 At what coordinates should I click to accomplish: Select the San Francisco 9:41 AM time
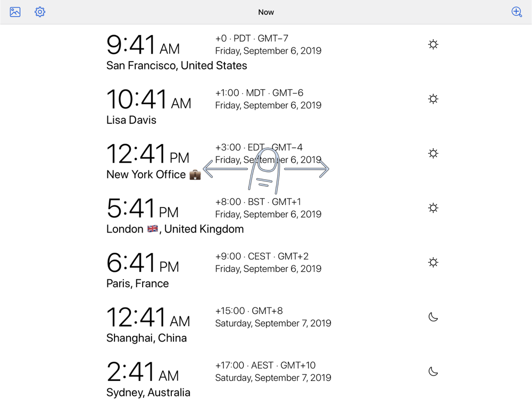(143, 45)
